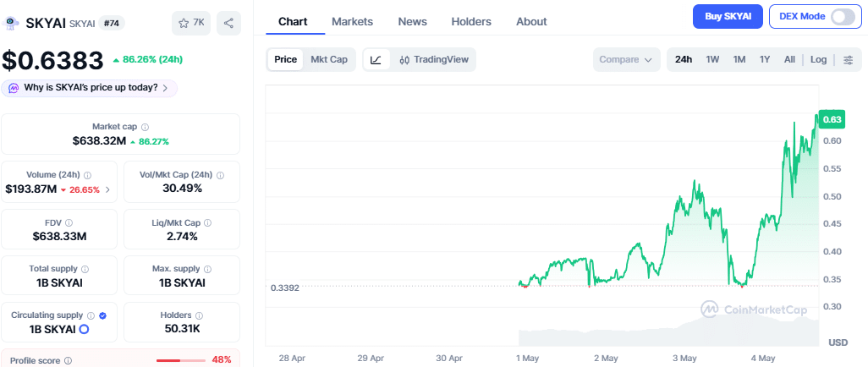Open the Compare dropdown
The height and width of the screenshot is (367, 868).
(626, 60)
